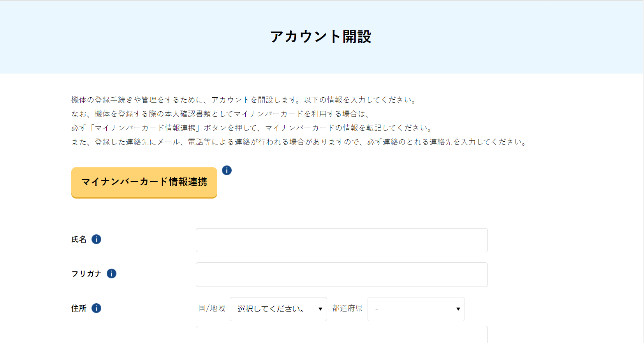The width and height of the screenshot is (644, 343).
Task: Click the first instruction line about 機体の登録手続き
Action: [x=244, y=100]
